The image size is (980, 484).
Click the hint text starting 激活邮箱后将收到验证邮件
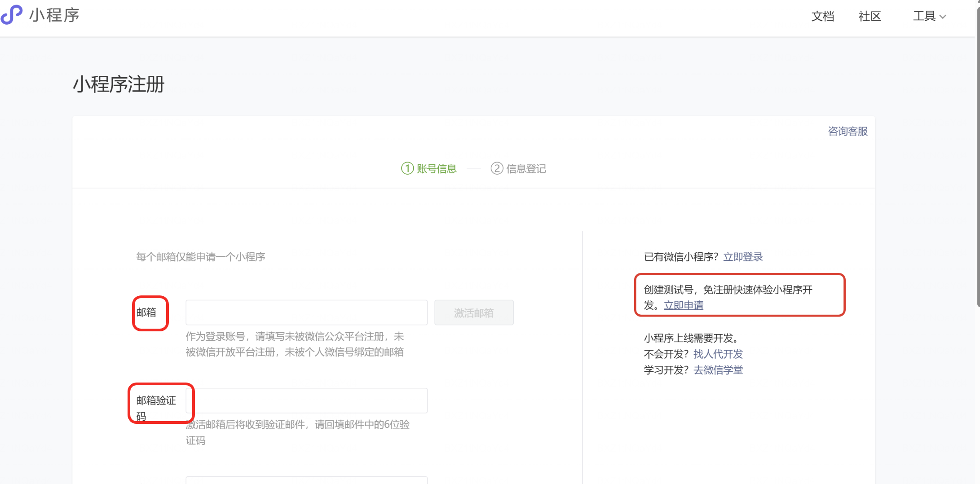(298, 432)
